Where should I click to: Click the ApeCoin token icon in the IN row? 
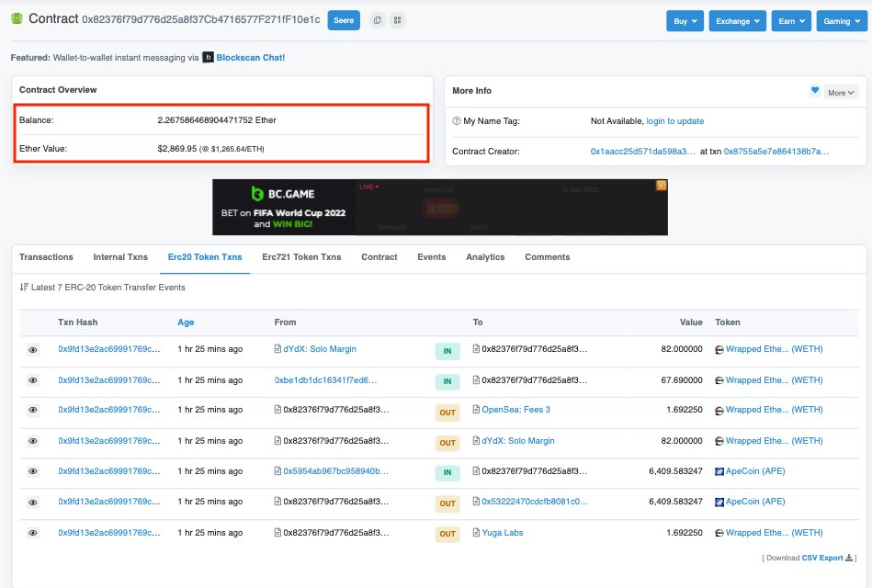[719, 471]
